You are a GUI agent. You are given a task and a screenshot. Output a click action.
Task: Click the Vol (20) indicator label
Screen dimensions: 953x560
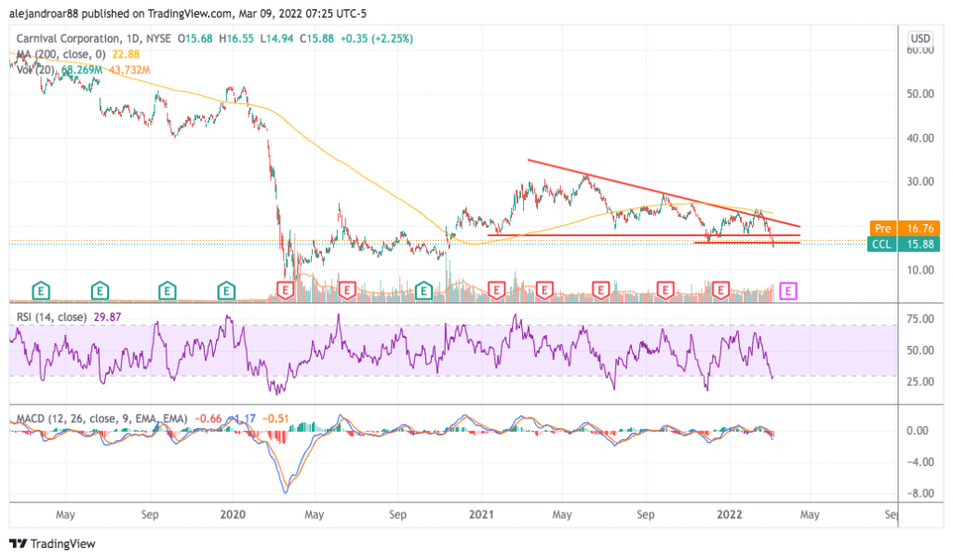pos(35,70)
